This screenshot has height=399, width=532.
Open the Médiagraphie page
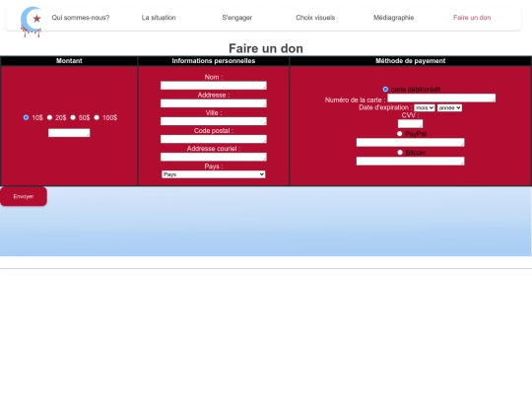point(393,18)
